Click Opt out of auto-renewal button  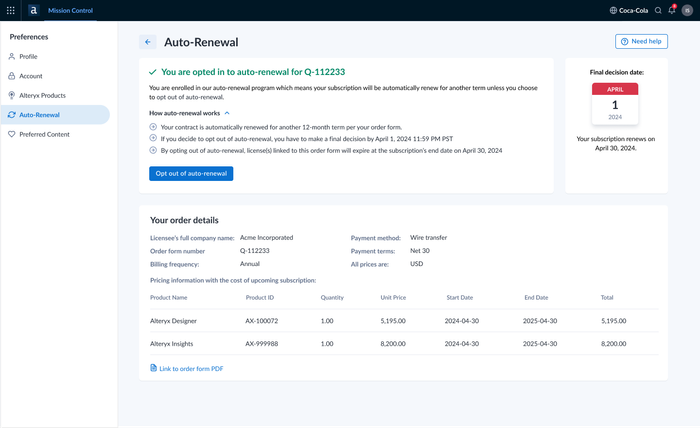click(191, 173)
